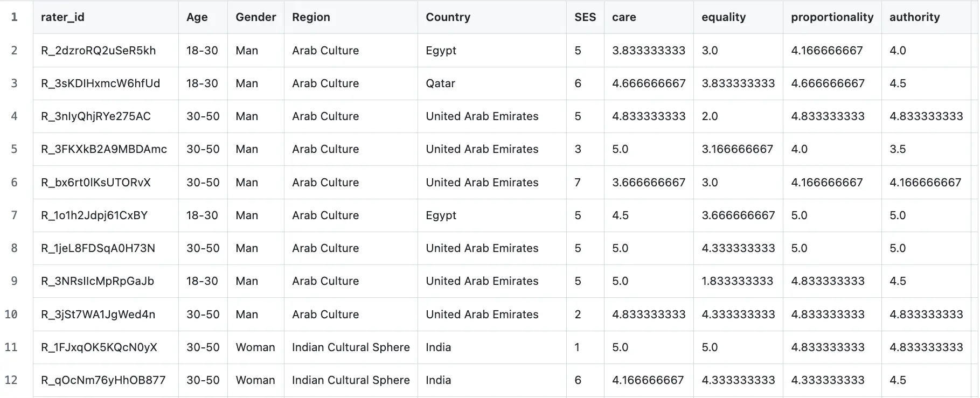Select row number 1

[15, 17]
